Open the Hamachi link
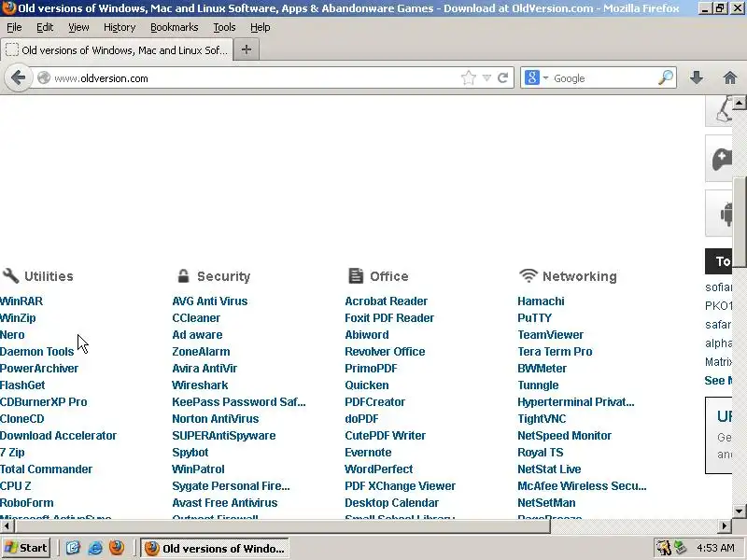The height and width of the screenshot is (560, 747). 542,301
